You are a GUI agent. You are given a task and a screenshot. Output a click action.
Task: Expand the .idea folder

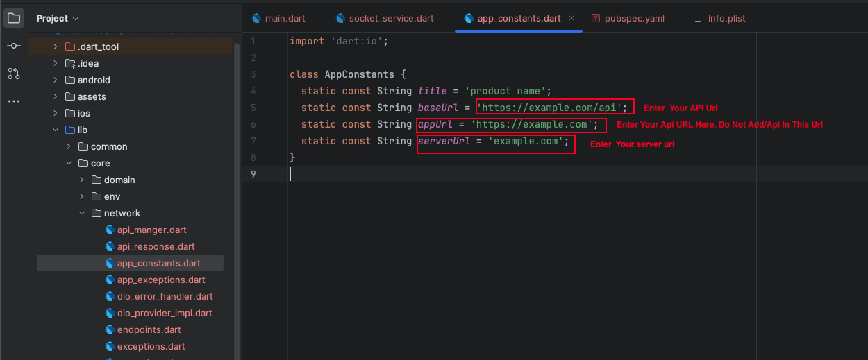(x=56, y=63)
